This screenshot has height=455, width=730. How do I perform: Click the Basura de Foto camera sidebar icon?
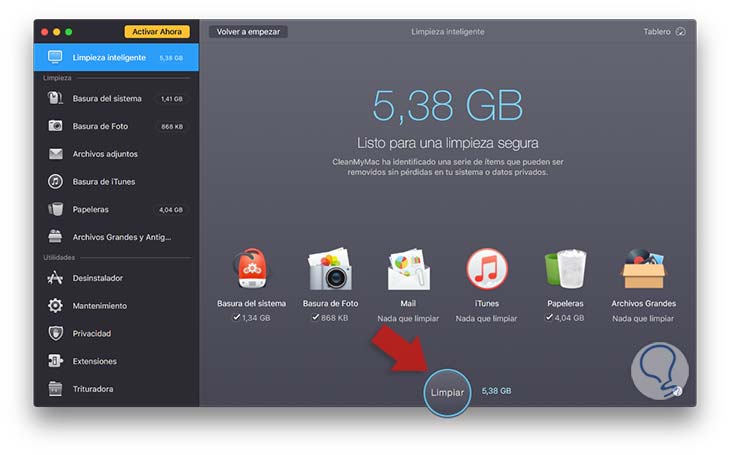(55, 126)
